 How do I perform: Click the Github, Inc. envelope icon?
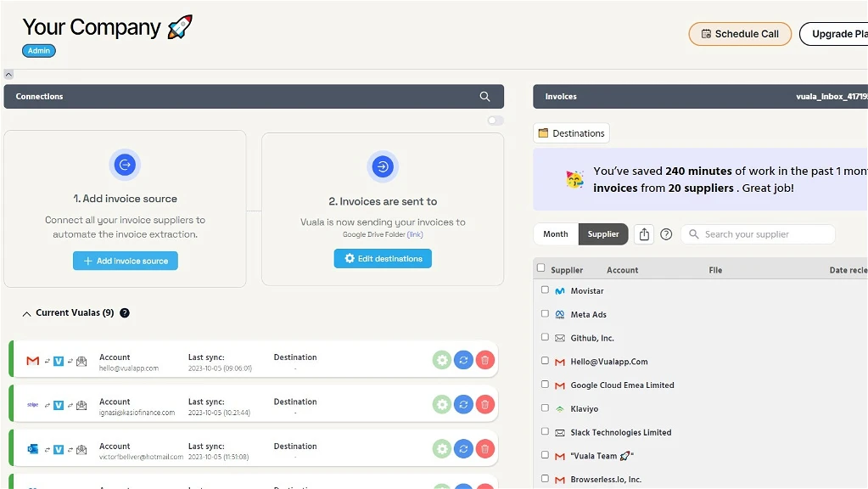pos(560,339)
